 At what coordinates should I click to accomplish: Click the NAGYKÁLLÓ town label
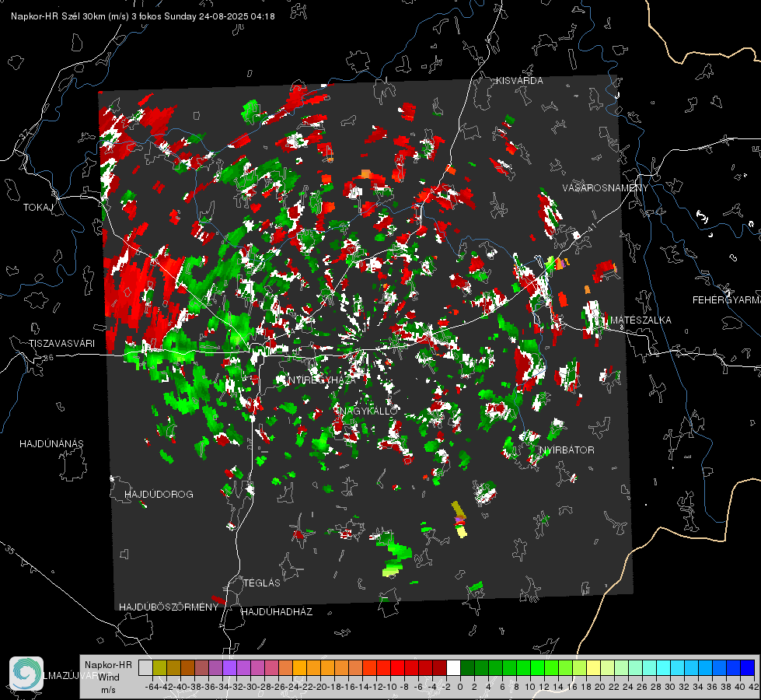tap(368, 411)
